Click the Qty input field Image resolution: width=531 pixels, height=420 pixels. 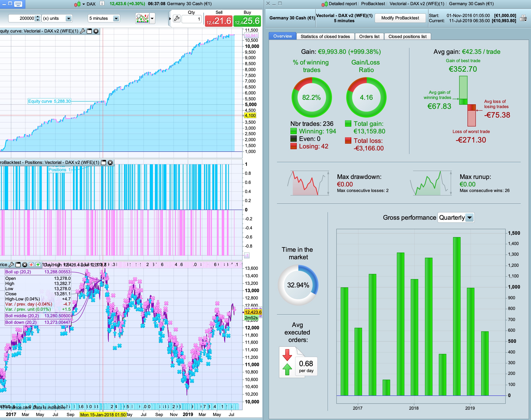[192, 19]
